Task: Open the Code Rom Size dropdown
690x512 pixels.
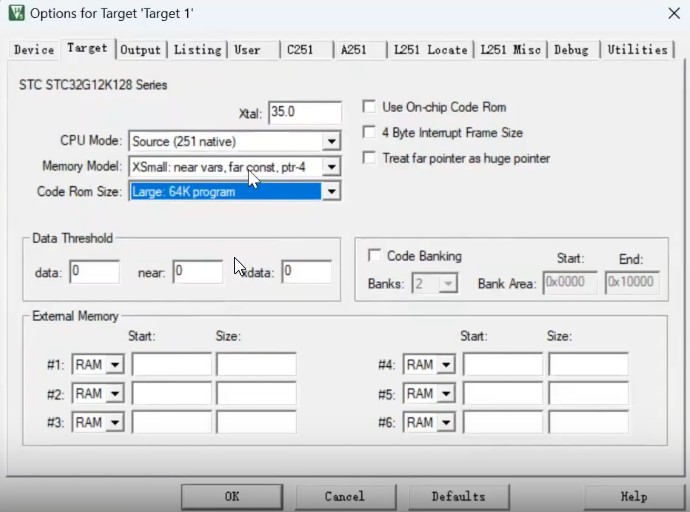Action: (x=331, y=192)
